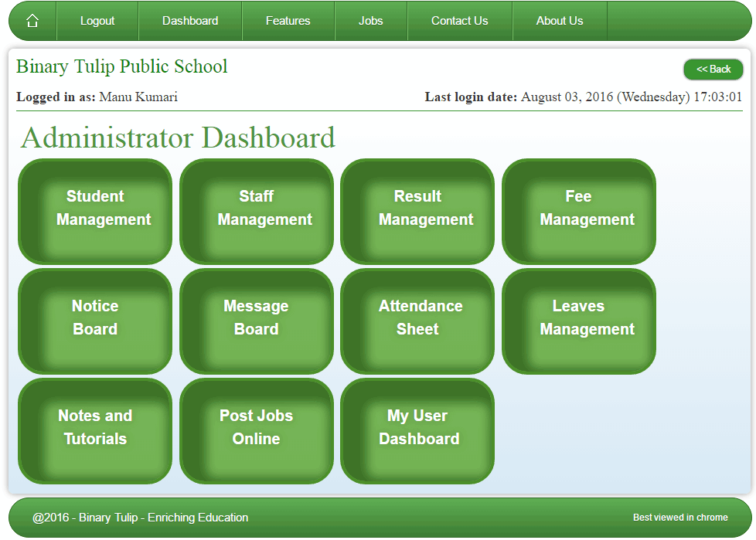Viewport: 756px width, 540px height.
Task: Click the << Back button
Action: [x=713, y=70]
